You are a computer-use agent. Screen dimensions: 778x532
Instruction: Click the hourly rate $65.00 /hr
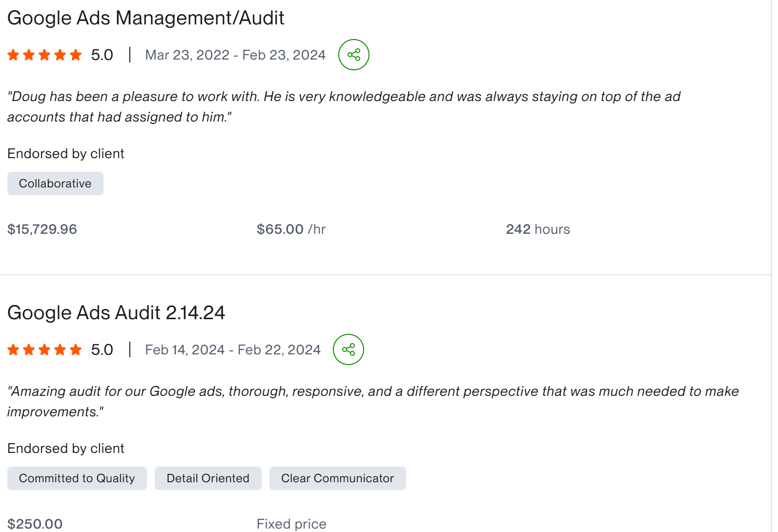point(291,229)
